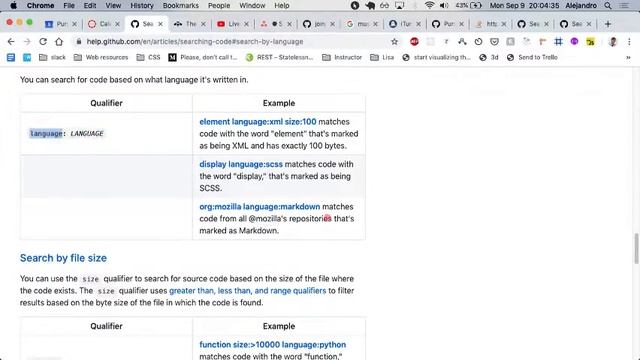Screen dimensions: 640x360
Task: Switch to the Google search tab
Action: (x=362, y=24)
